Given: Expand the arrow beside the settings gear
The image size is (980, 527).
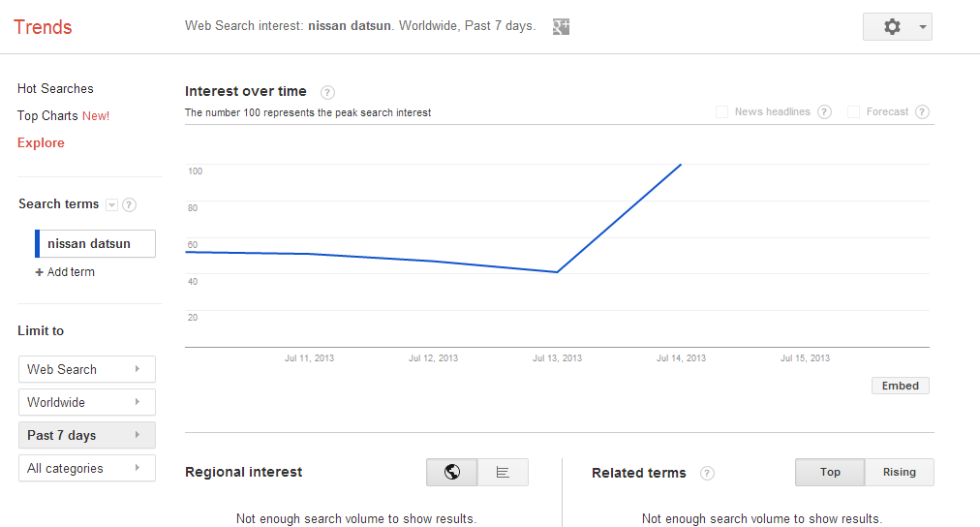Looking at the screenshot, I should (923, 27).
